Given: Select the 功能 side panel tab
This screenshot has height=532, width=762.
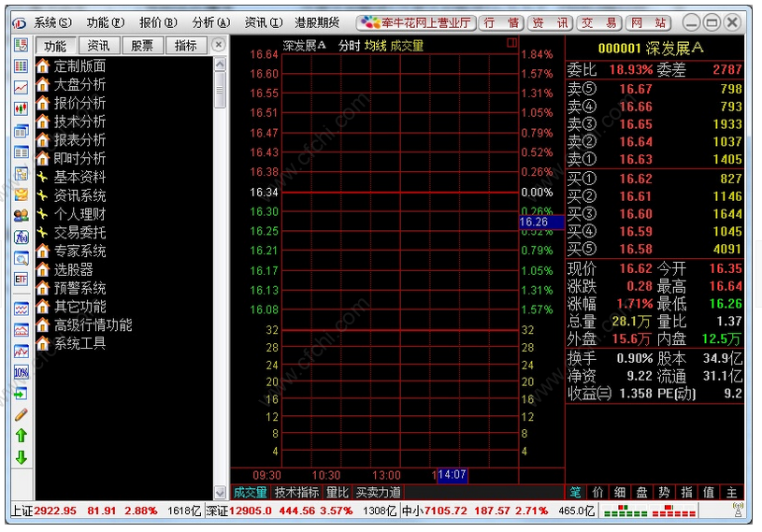Looking at the screenshot, I should pos(55,46).
